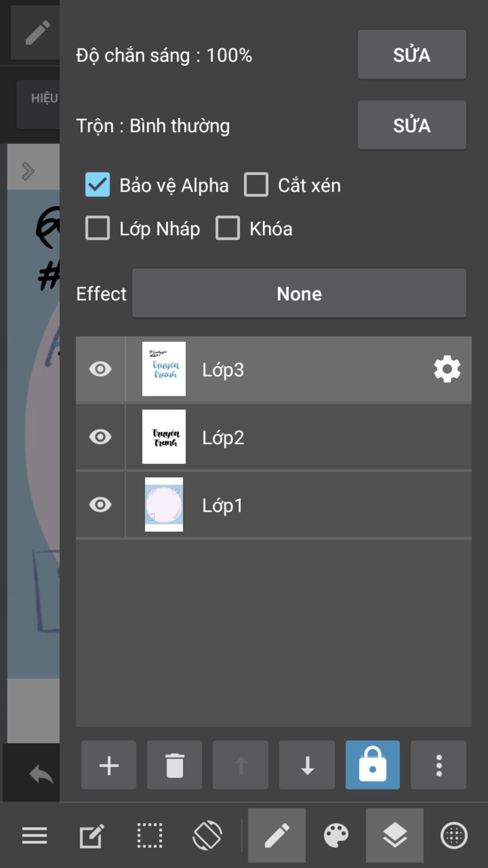
Task: Delete layer using trash can icon
Action: 174,765
